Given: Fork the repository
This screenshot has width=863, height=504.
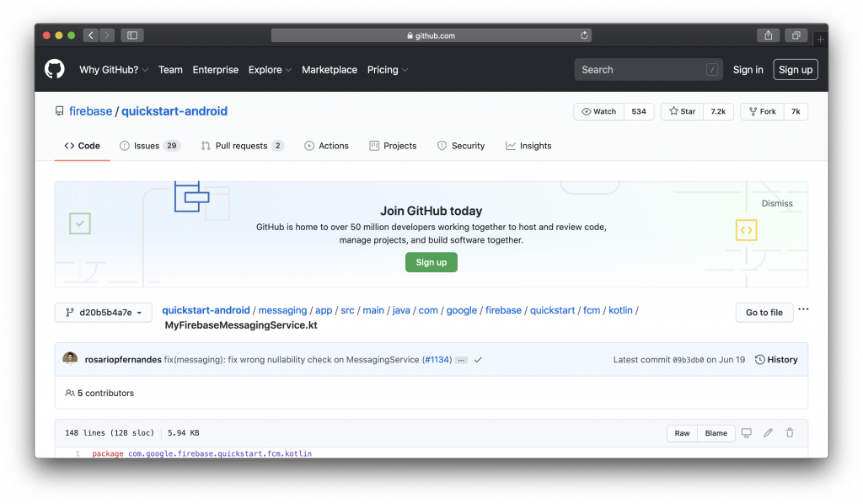Looking at the screenshot, I should (762, 111).
